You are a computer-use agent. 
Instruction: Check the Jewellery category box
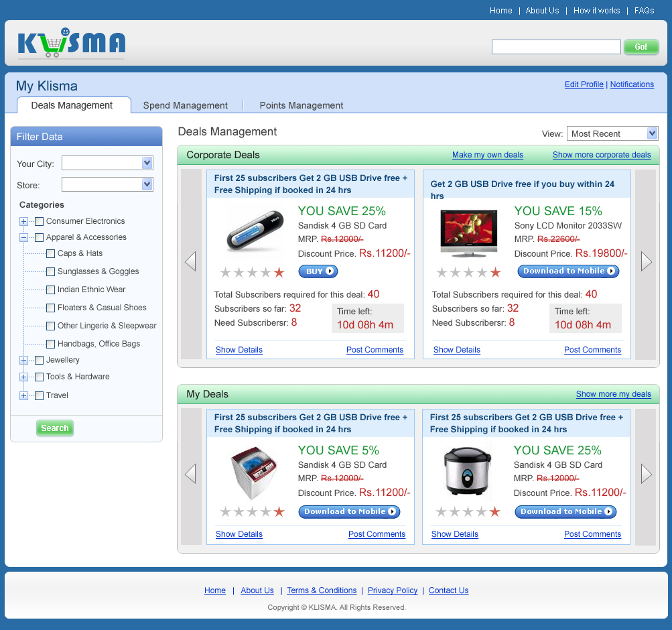tap(39, 360)
